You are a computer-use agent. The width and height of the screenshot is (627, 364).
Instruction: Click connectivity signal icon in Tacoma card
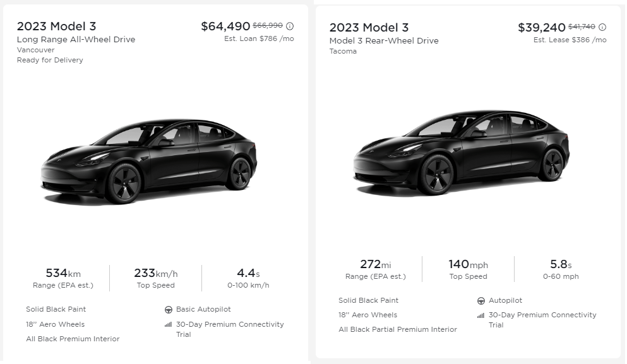[x=481, y=315]
